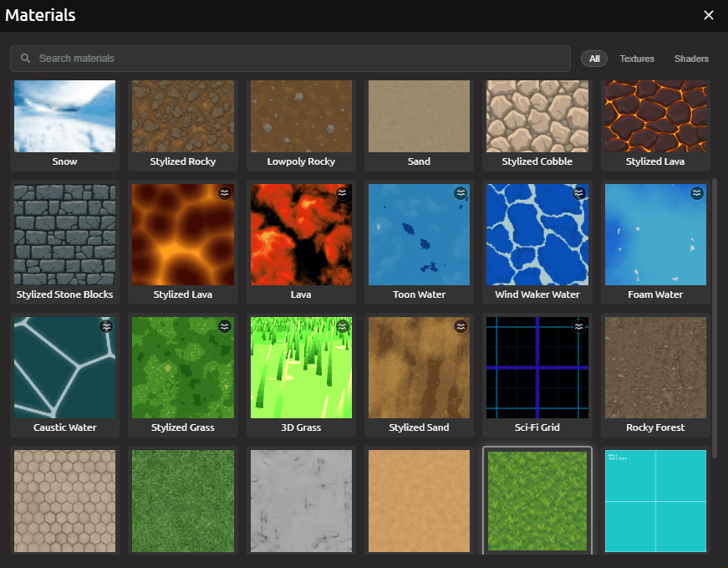Click the shader wave icon on Sci-Fi Grid
This screenshot has width=728, height=568.
(579, 326)
